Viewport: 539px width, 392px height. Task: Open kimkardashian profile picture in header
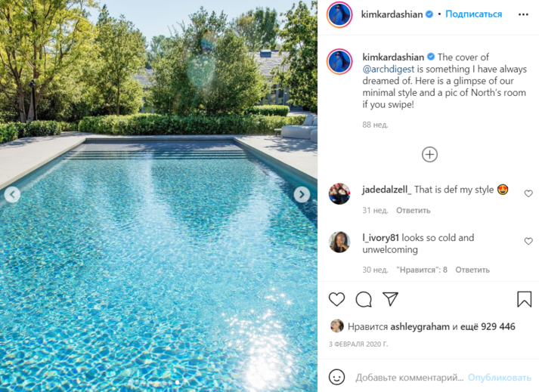tap(339, 14)
